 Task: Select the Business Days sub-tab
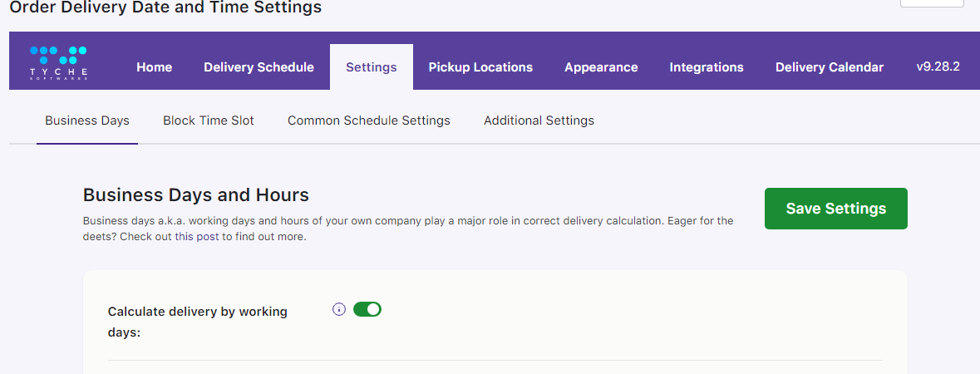[x=87, y=121]
